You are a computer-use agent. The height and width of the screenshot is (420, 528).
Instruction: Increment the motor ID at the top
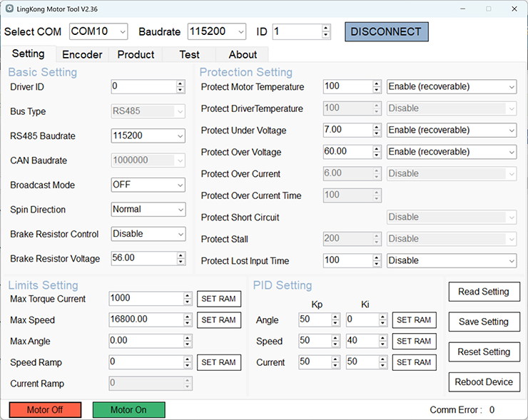coord(326,29)
